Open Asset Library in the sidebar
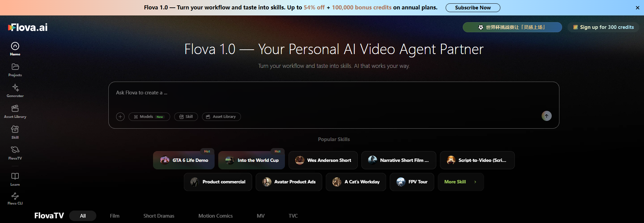Image resolution: width=644 pixels, height=223 pixels. pos(15,111)
